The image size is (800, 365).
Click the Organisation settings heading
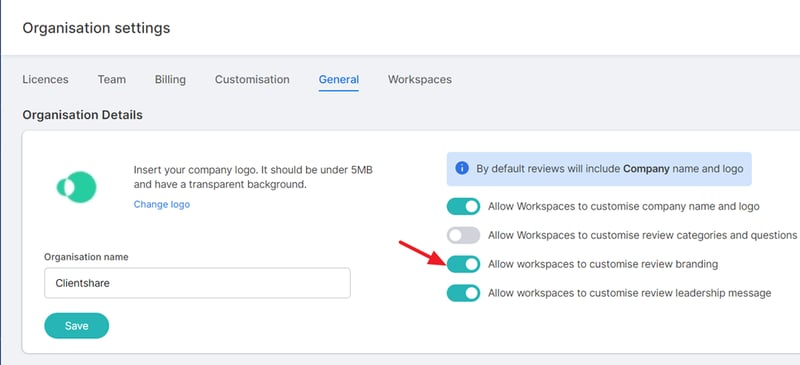[x=96, y=28]
